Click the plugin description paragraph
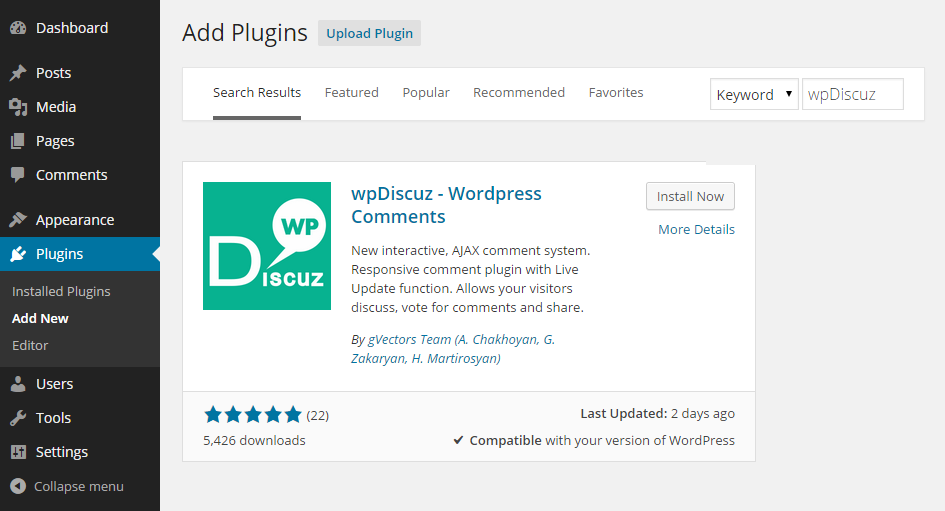945x511 pixels. click(471, 279)
